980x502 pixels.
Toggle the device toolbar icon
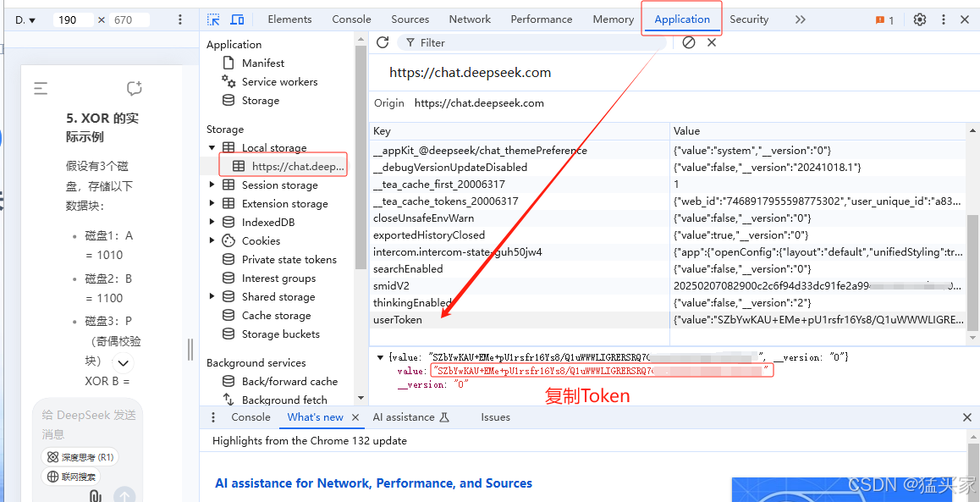237,19
